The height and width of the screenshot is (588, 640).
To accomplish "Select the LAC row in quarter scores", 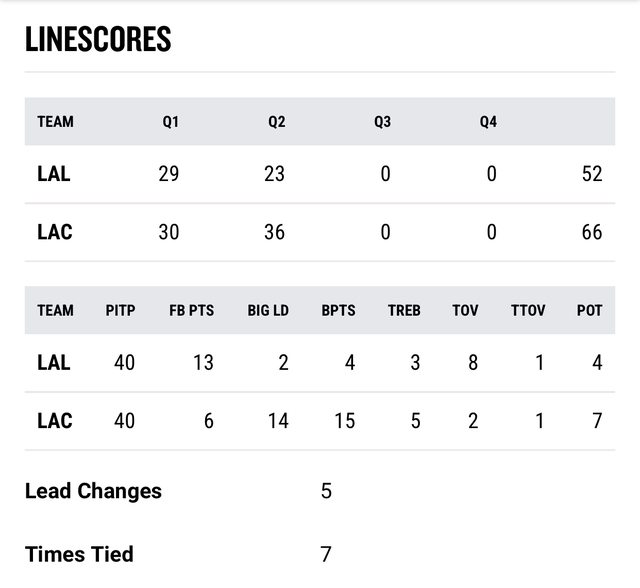I will [x=320, y=232].
